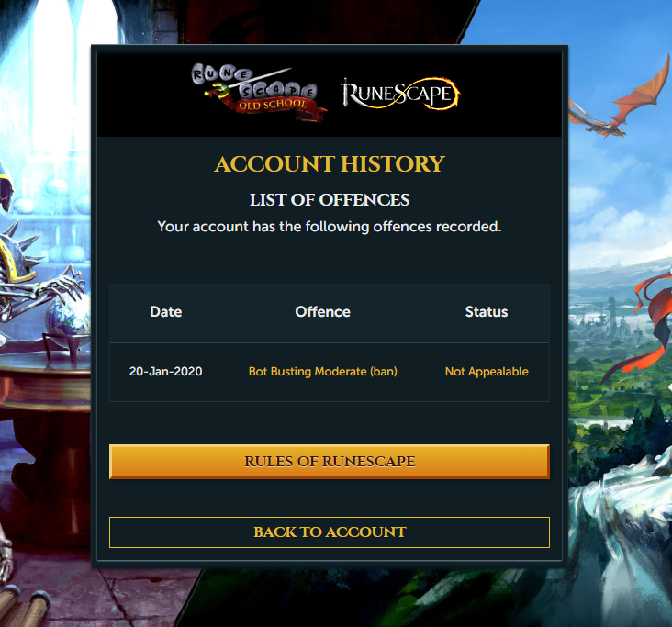Click the Old School RuneScape logo
The image size is (672, 627).
click(x=257, y=92)
